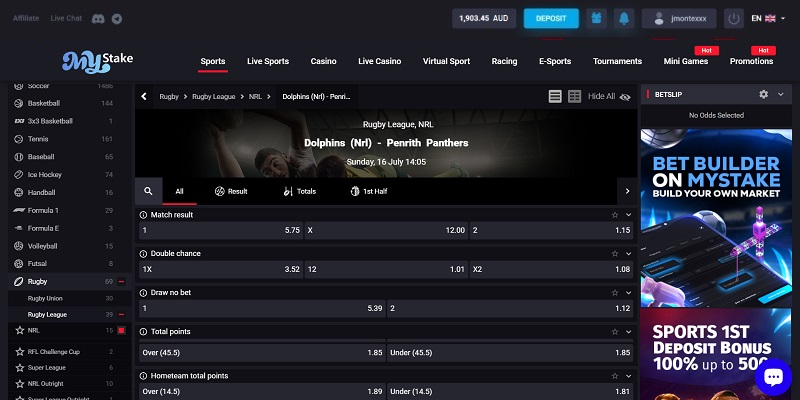Collapse the Match result market chevron
Viewport: 800px width, 400px height.
tap(629, 215)
